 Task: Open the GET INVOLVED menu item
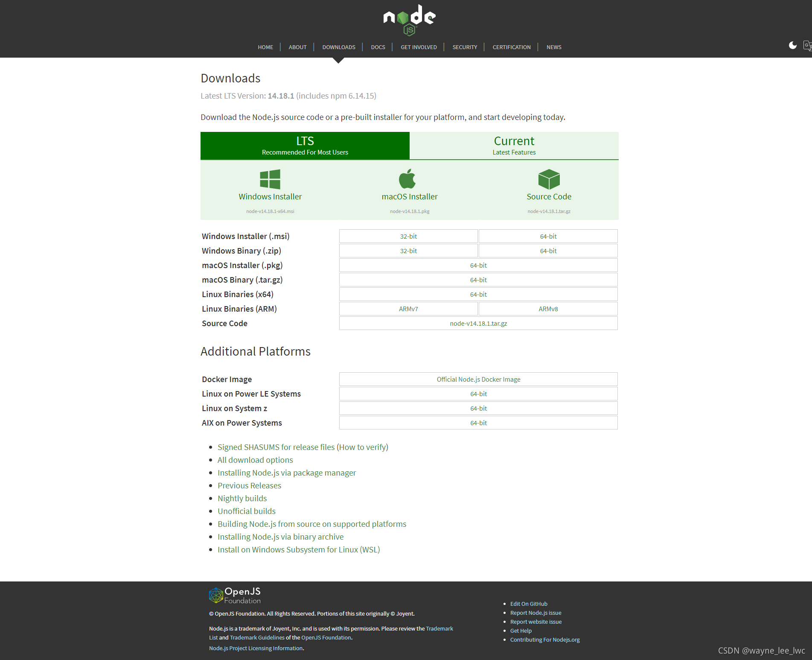419,47
